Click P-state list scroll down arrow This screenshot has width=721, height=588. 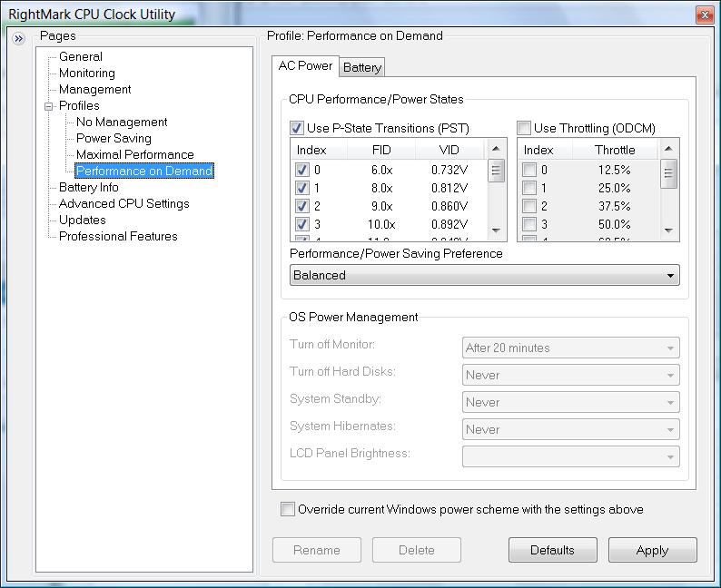[496, 230]
